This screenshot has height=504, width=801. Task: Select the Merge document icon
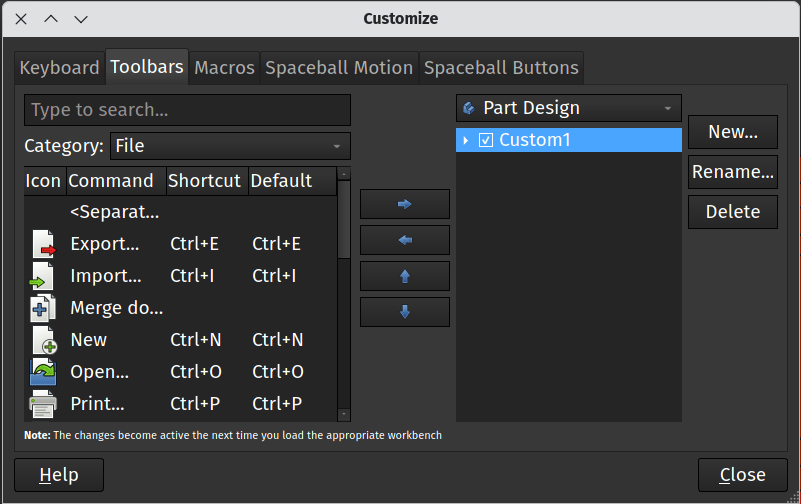click(x=43, y=308)
